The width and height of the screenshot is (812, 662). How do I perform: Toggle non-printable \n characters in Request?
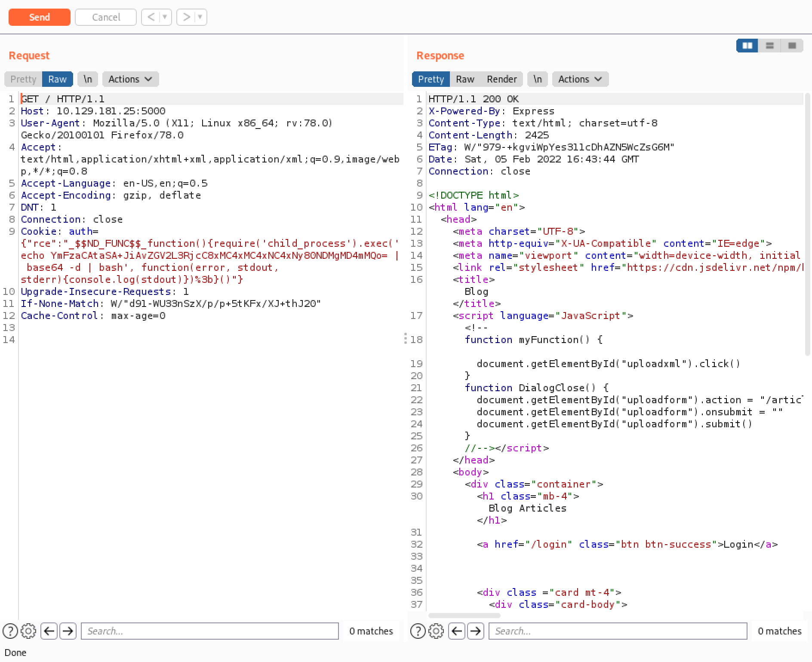pos(88,79)
